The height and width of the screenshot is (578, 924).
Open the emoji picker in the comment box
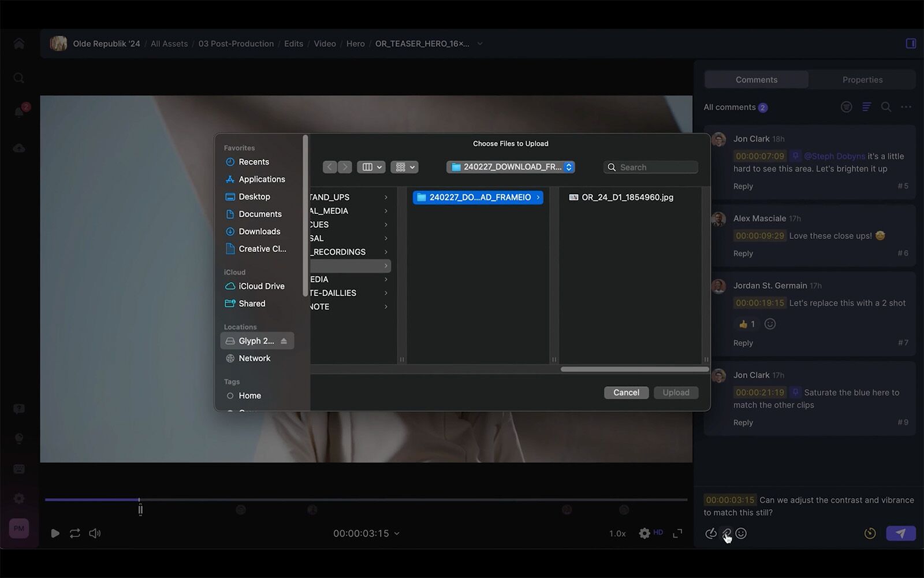pos(741,533)
